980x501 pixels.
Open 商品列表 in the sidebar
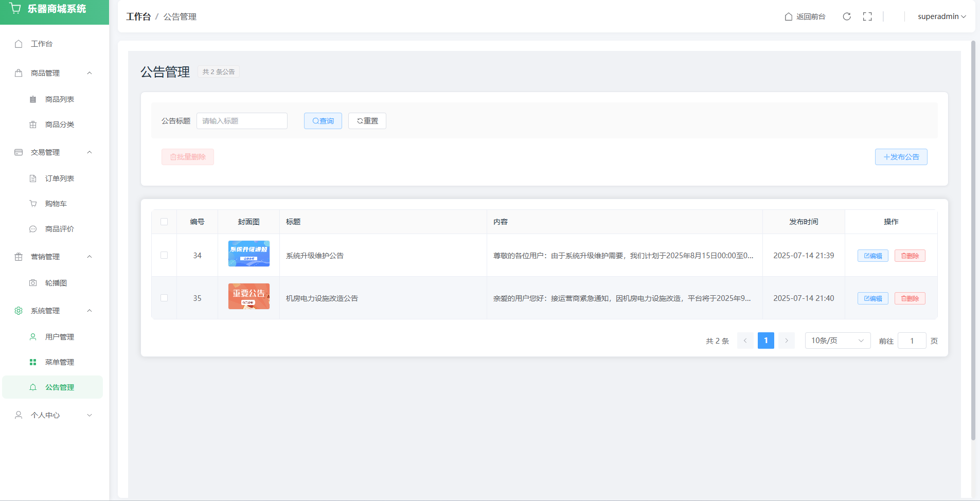pyautogui.click(x=60, y=99)
